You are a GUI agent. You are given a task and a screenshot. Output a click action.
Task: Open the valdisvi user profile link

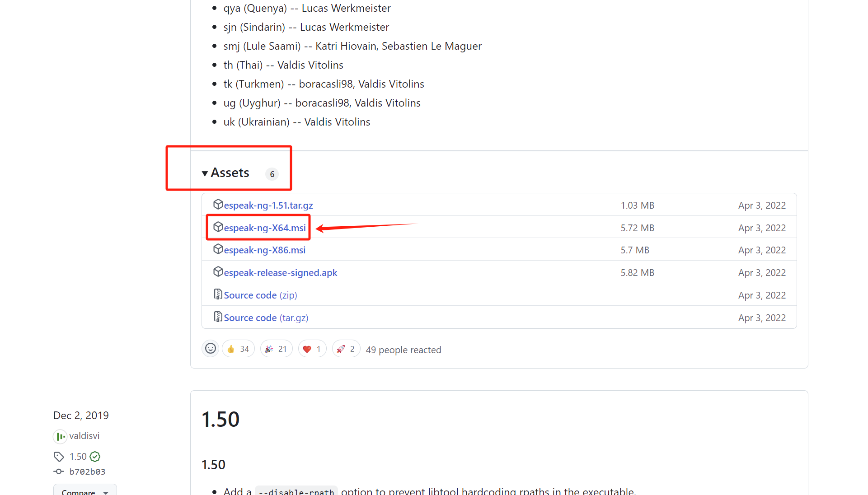coord(84,436)
